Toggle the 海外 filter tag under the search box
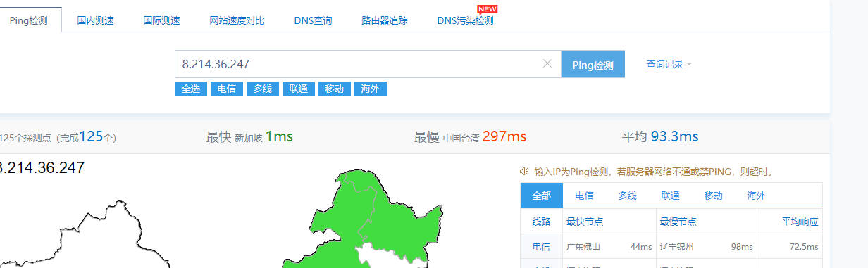868x268 pixels. click(371, 89)
